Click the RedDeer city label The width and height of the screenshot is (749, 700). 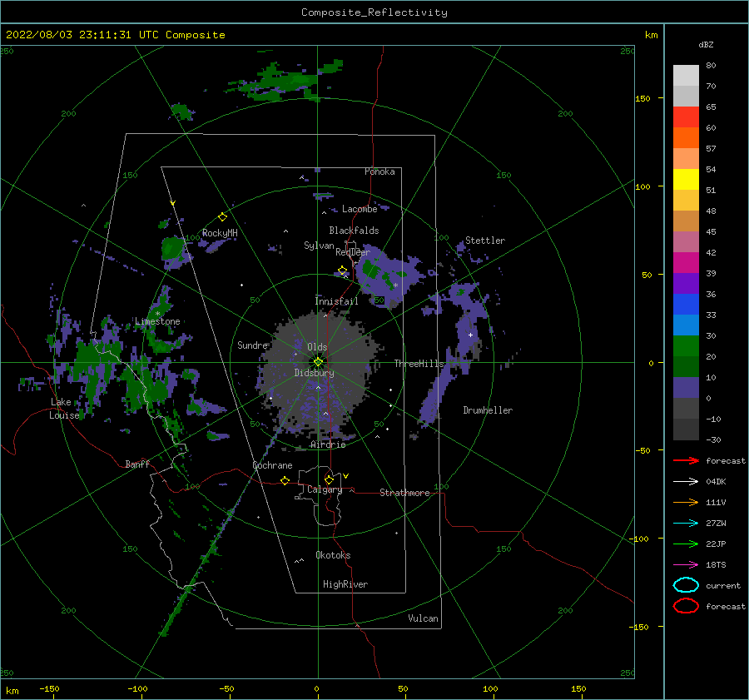pyautogui.click(x=353, y=252)
